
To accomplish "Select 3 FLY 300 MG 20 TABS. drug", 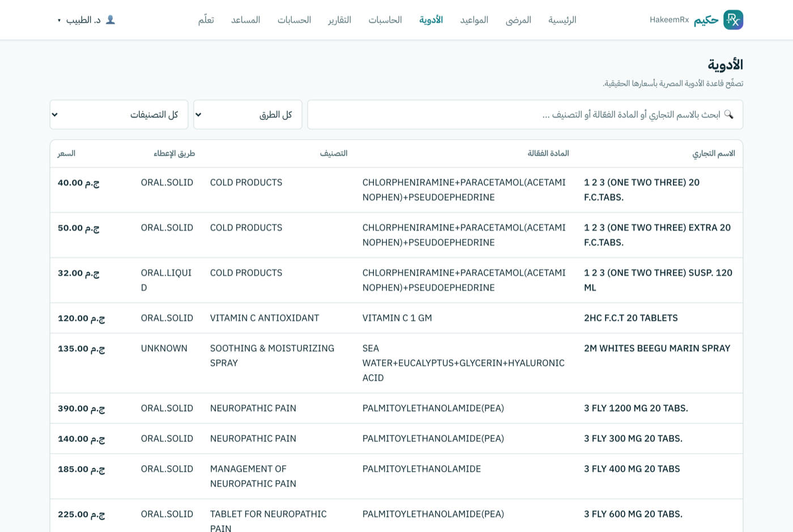I will pos(633,439).
